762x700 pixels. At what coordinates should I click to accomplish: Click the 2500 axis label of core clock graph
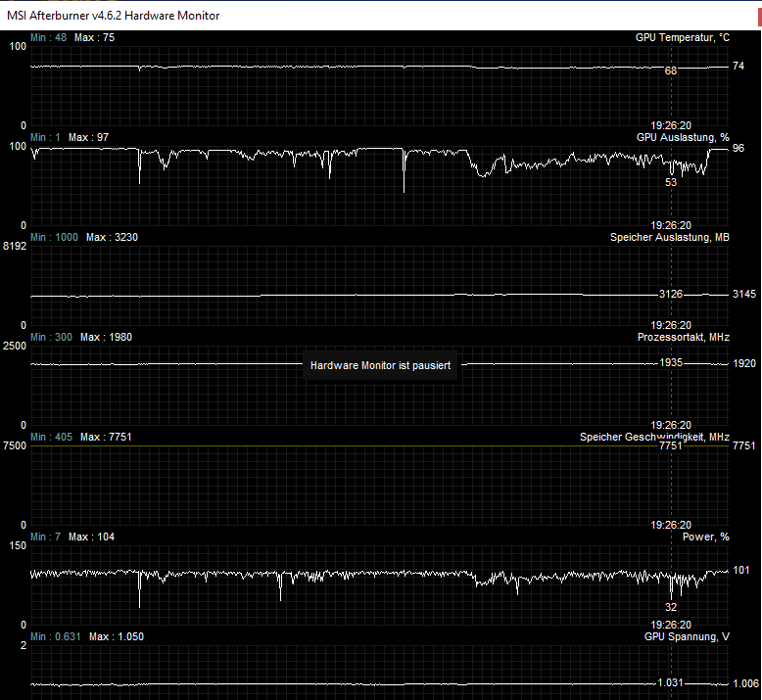point(15,346)
